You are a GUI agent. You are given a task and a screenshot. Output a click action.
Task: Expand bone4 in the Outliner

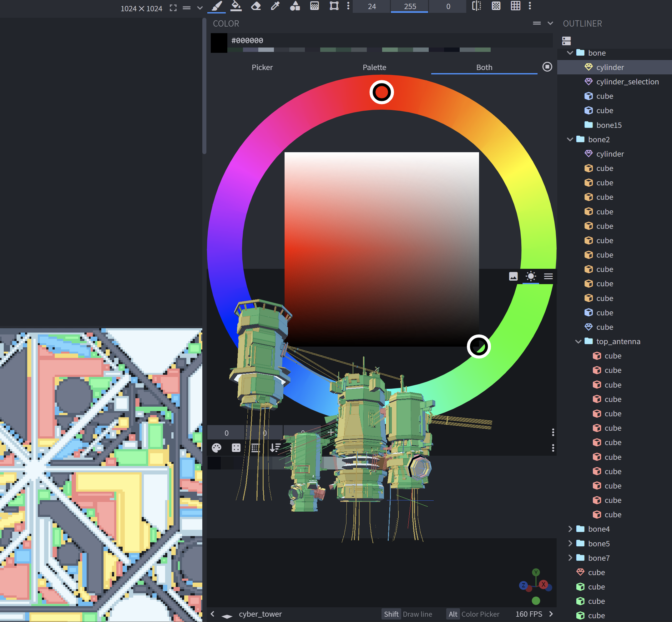[x=570, y=529]
